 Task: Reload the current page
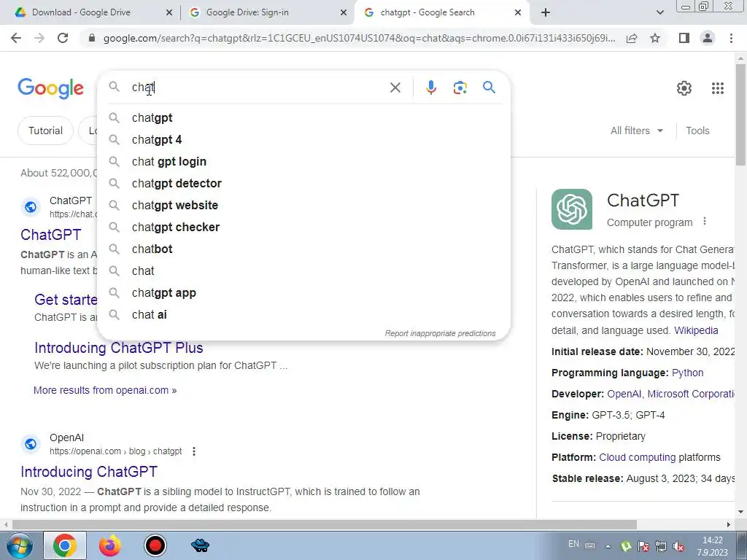tap(63, 38)
